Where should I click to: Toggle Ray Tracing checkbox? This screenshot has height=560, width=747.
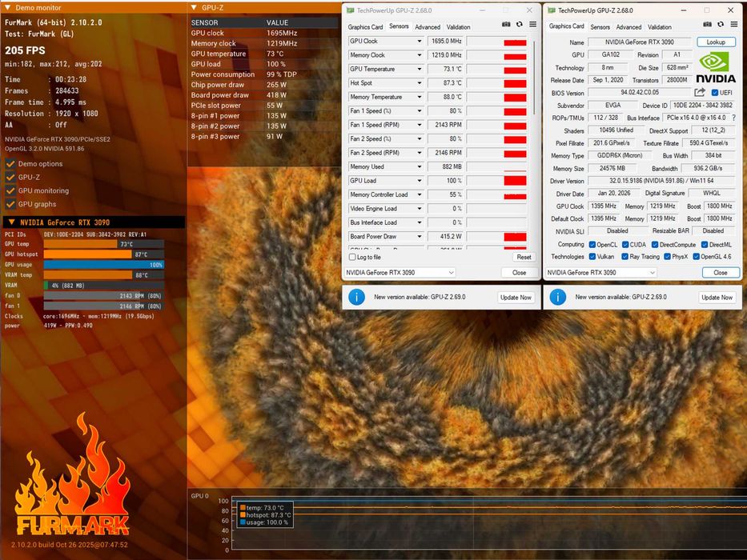625,257
